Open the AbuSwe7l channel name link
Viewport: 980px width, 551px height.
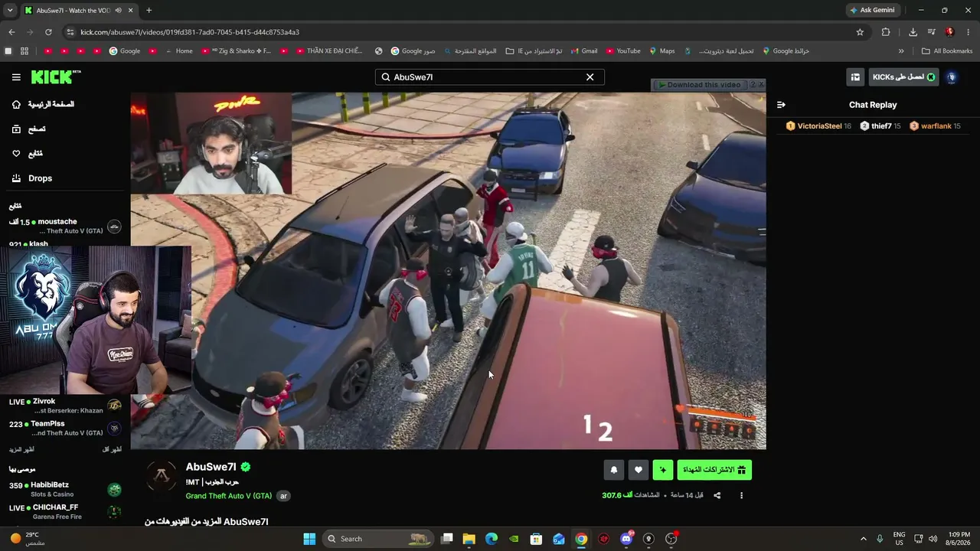[x=211, y=467]
